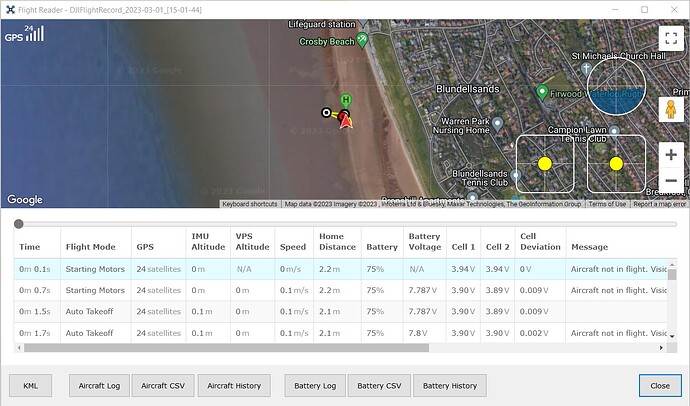Zoom in on the map

point(670,156)
